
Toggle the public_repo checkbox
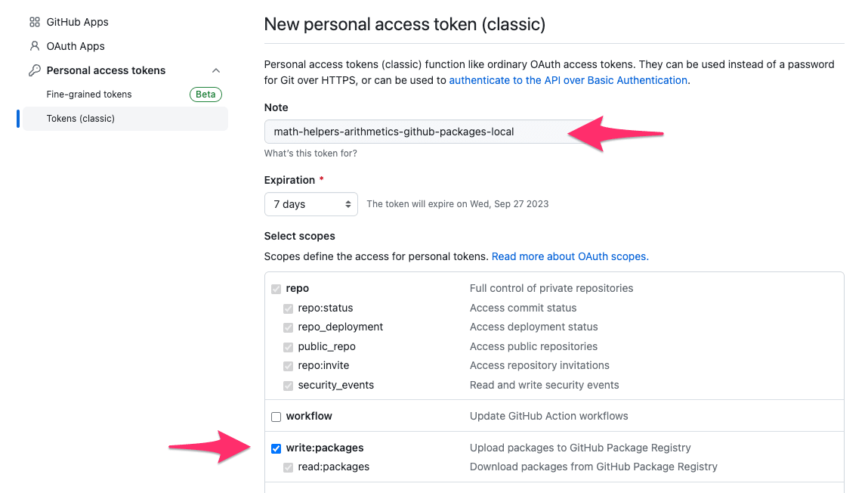point(288,347)
